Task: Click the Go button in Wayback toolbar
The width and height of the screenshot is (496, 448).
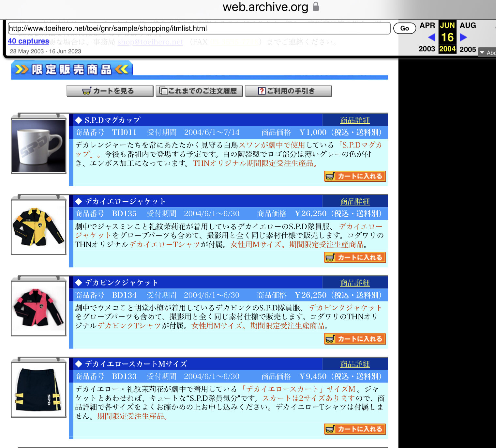Action: pyautogui.click(x=404, y=28)
